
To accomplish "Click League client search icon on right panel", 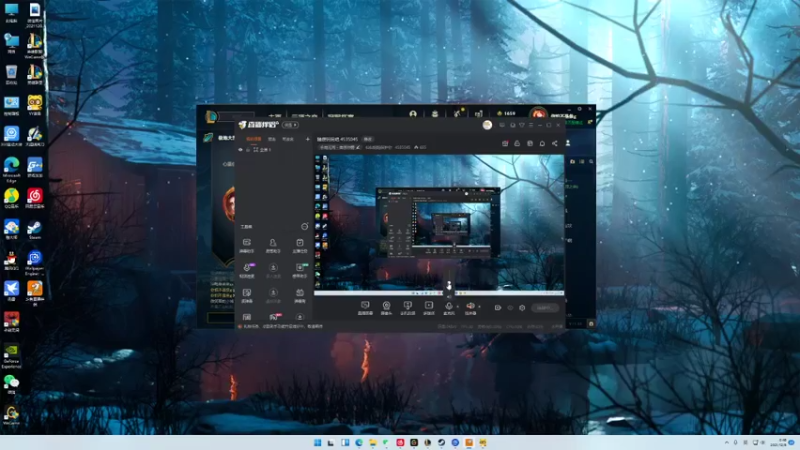I will pyautogui.click(x=591, y=162).
